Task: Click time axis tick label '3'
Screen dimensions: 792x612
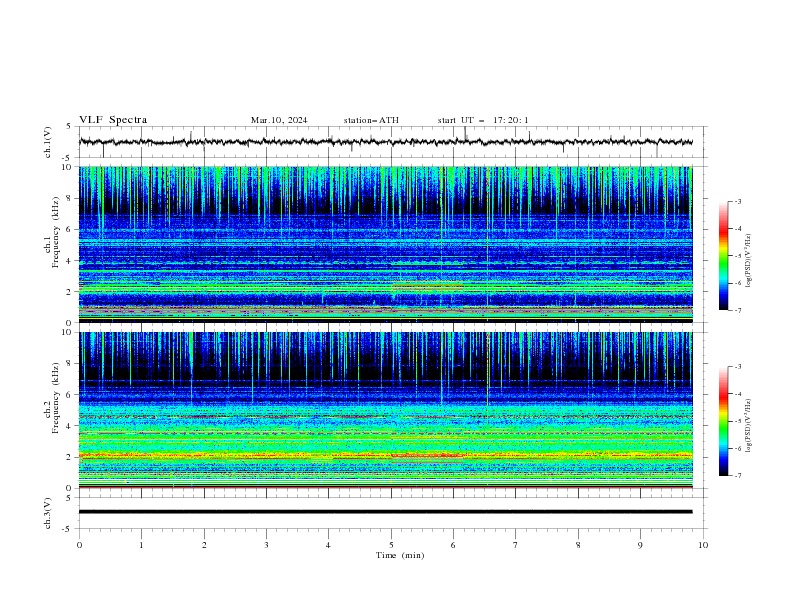Action: (x=266, y=545)
